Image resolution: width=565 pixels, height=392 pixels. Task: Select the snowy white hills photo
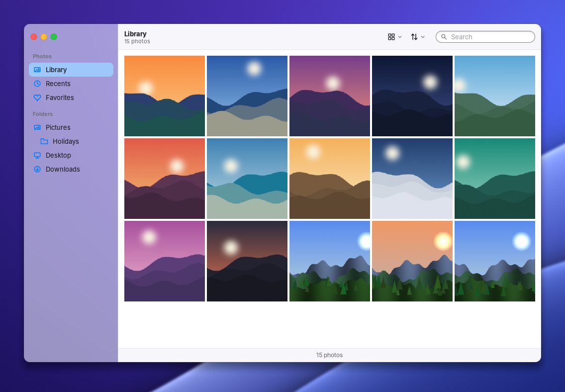pyautogui.click(x=412, y=179)
